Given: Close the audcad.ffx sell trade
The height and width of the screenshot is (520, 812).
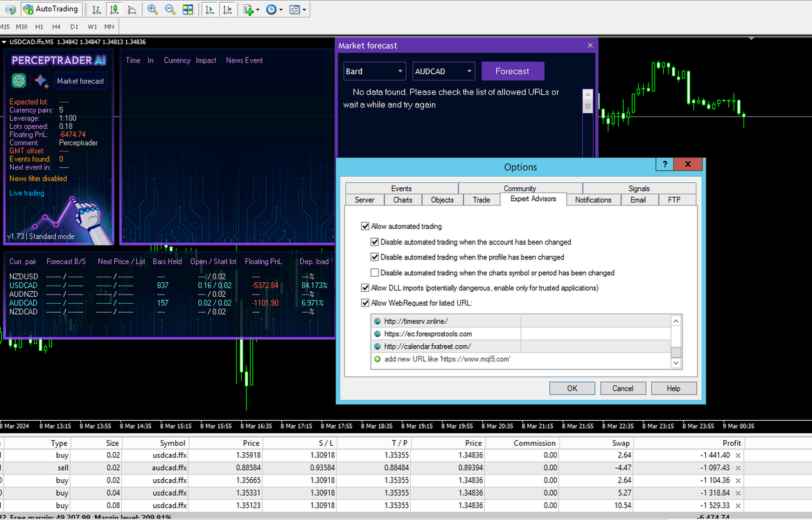Looking at the screenshot, I should click(738, 468).
